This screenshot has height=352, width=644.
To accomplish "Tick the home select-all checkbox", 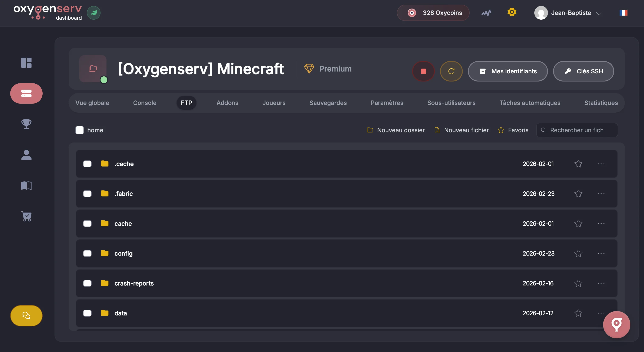I will coord(79,130).
